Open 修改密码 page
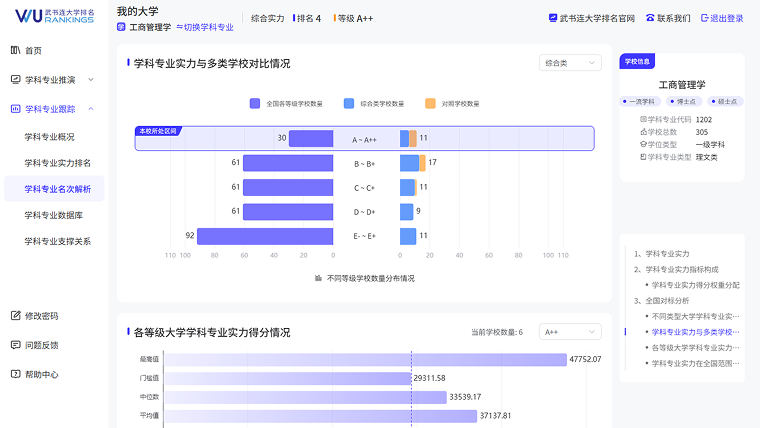The width and height of the screenshot is (760, 428). pos(42,316)
